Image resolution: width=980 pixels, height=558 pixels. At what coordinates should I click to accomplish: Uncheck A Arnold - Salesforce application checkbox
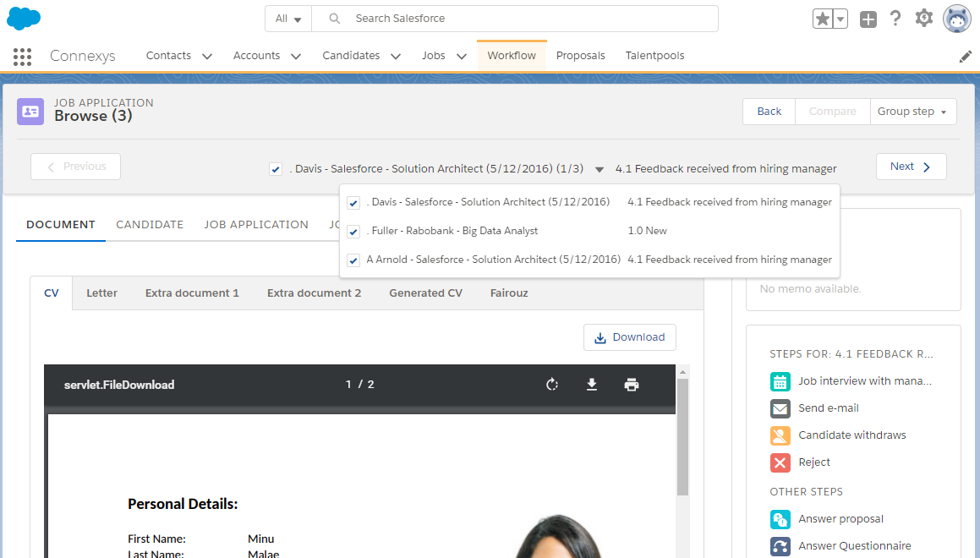click(x=353, y=260)
